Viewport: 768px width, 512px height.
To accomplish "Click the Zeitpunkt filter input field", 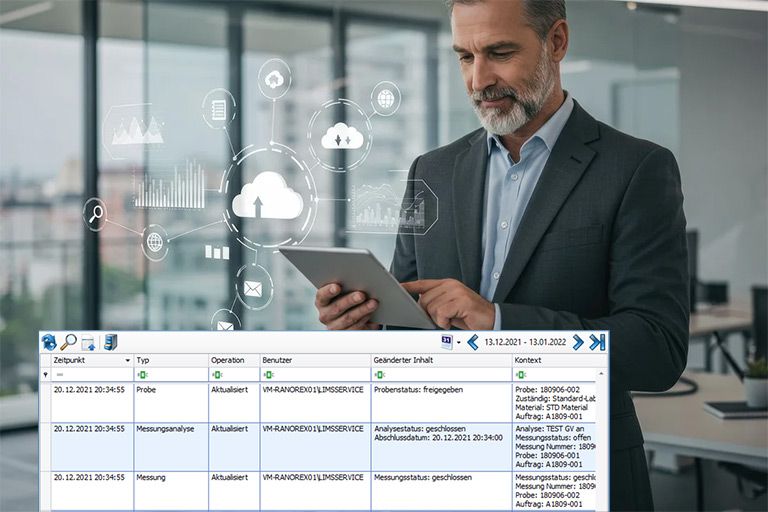I will click(92, 375).
